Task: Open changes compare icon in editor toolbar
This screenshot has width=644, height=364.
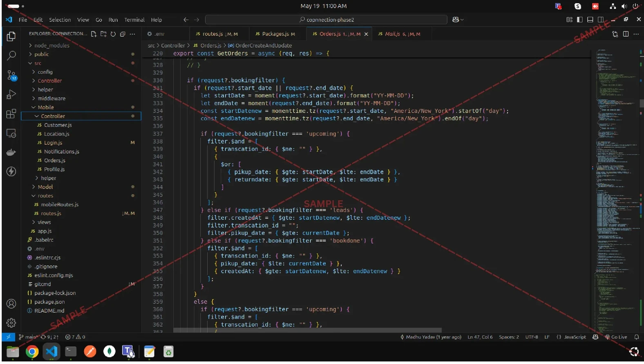Action: 615,34
